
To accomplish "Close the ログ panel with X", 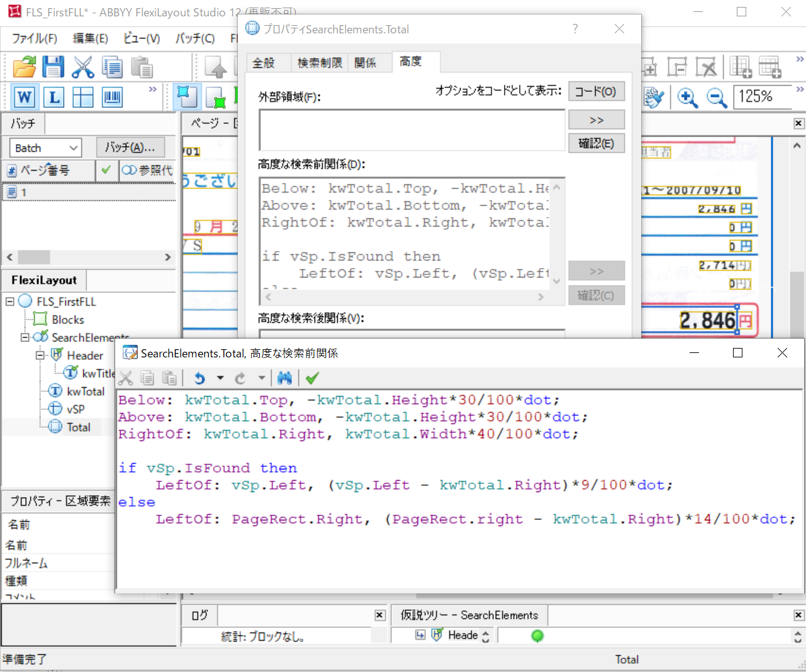I will (379, 615).
